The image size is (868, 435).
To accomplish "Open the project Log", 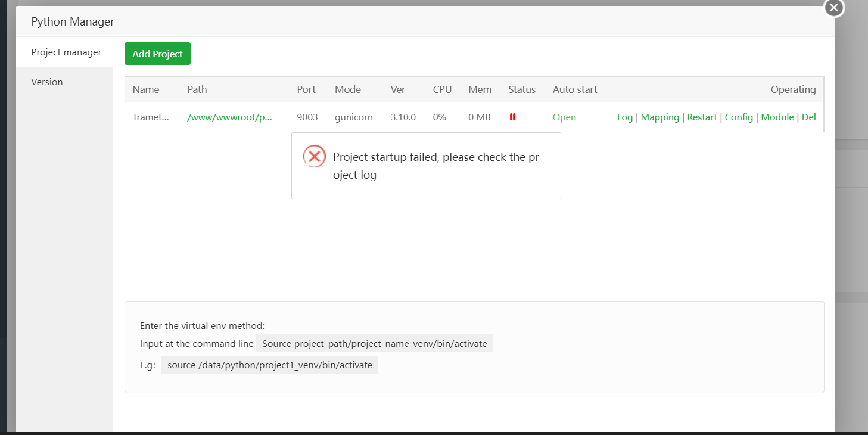I will point(625,117).
